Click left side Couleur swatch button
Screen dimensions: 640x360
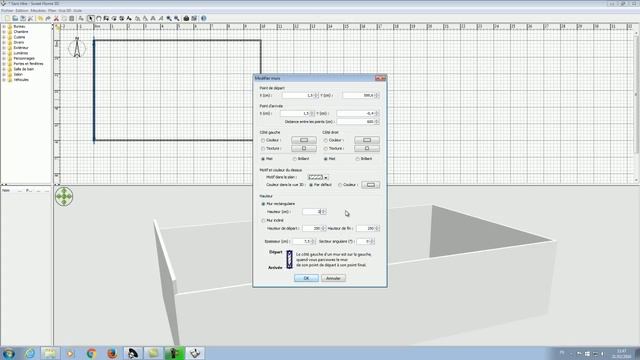[304, 140]
